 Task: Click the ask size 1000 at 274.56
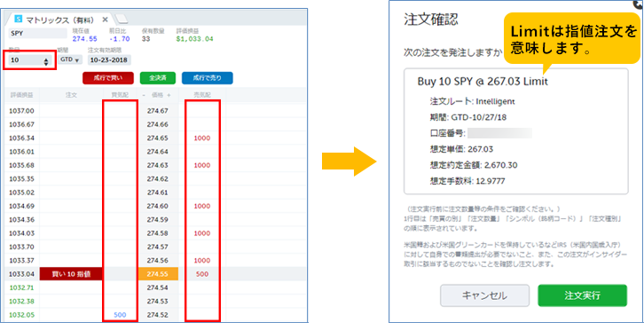[x=202, y=260]
